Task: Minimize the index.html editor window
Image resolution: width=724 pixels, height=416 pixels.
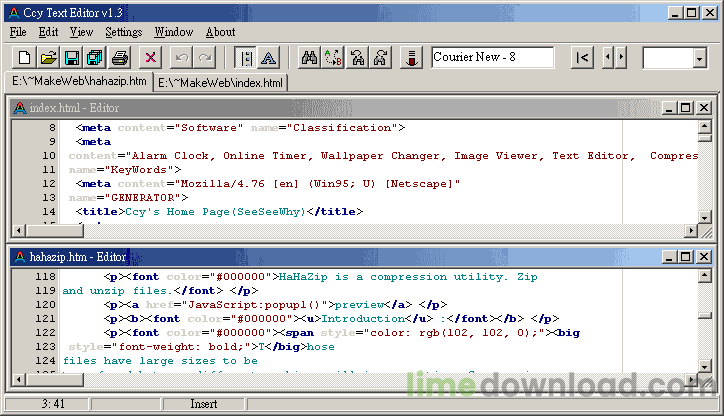Action: coord(670,108)
